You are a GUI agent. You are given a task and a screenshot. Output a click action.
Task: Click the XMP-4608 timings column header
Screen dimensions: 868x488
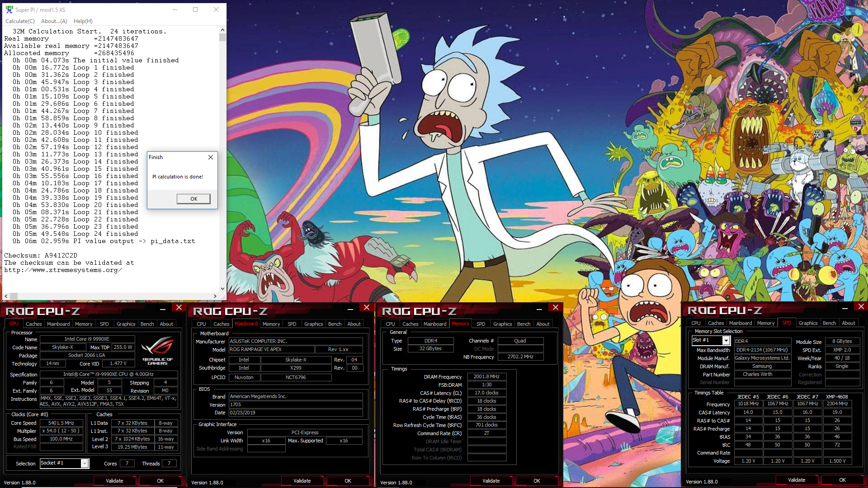pyautogui.click(x=837, y=397)
